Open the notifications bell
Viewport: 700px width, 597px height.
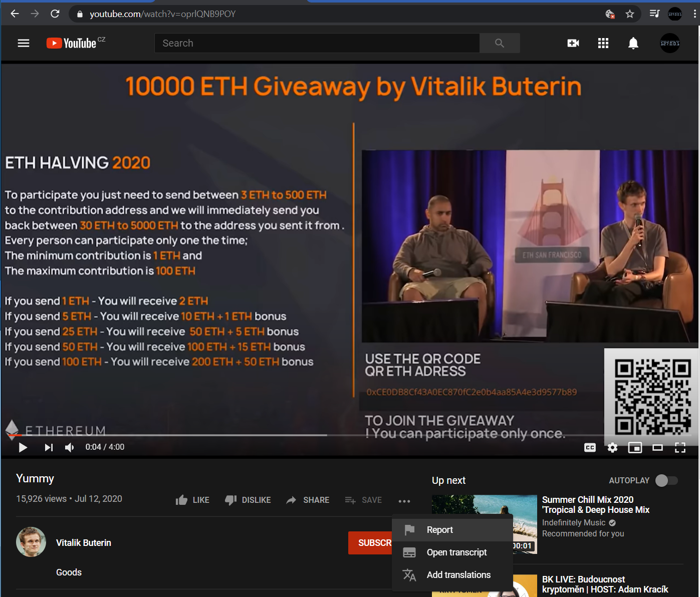pyautogui.click(x=633, y=43)
